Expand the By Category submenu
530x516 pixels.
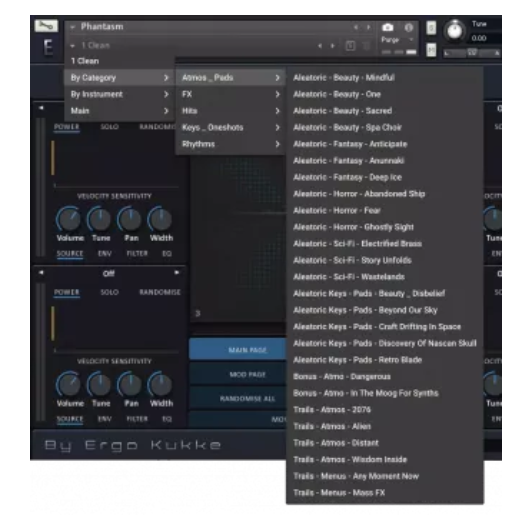point(119,78)
